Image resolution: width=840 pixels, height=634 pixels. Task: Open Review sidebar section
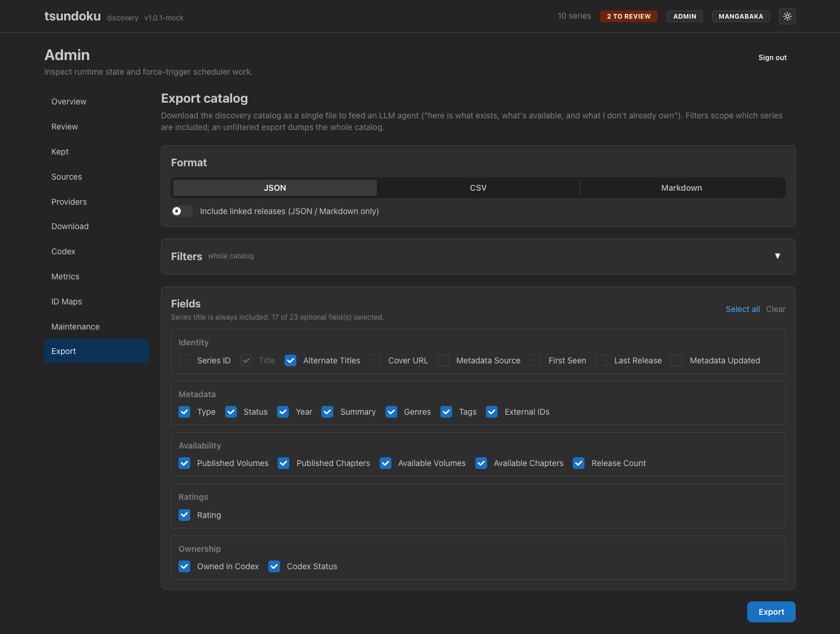[97, 127]
